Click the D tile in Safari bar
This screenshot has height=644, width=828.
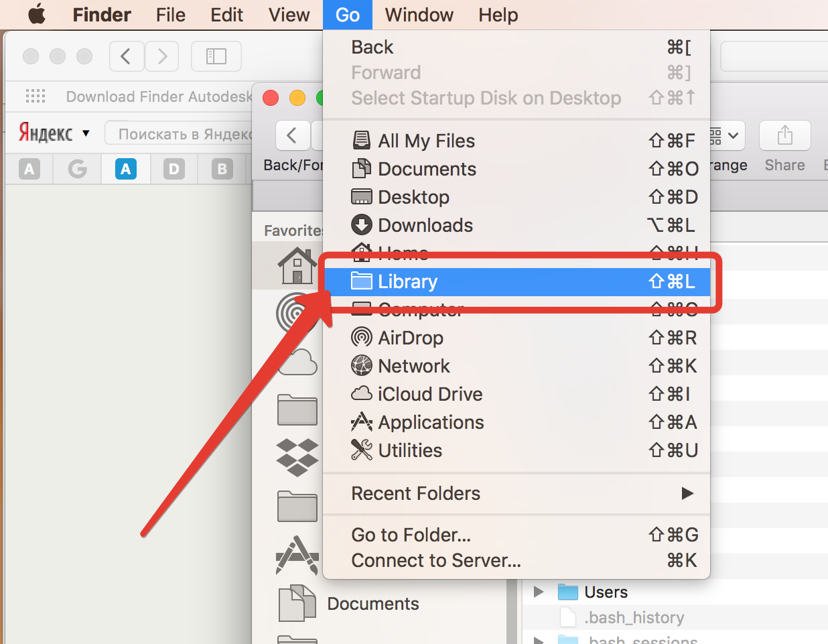pos(174,169)
